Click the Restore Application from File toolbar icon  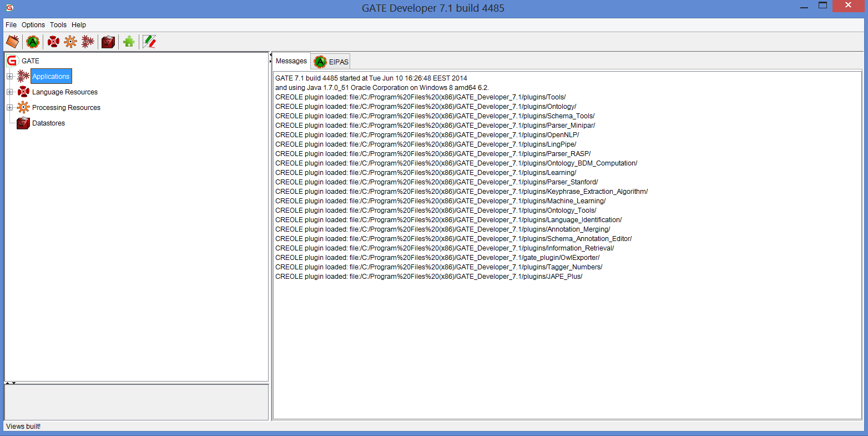12,42
